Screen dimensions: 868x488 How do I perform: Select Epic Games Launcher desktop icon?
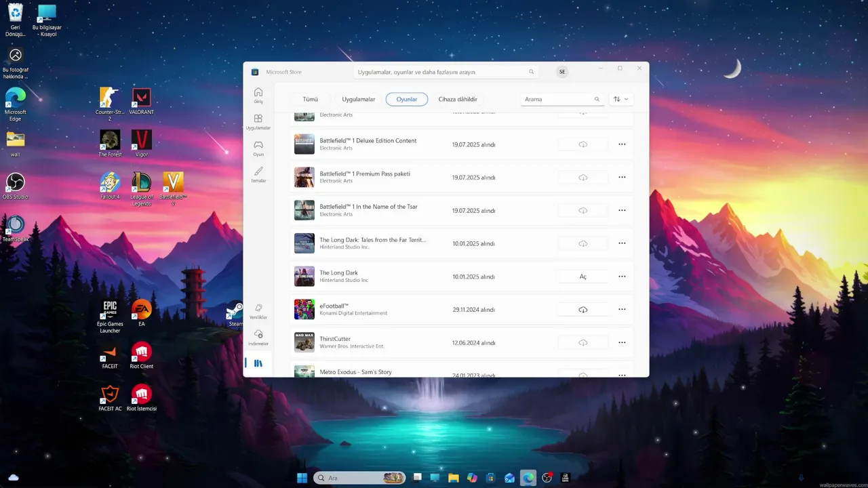tap(110, 317)
